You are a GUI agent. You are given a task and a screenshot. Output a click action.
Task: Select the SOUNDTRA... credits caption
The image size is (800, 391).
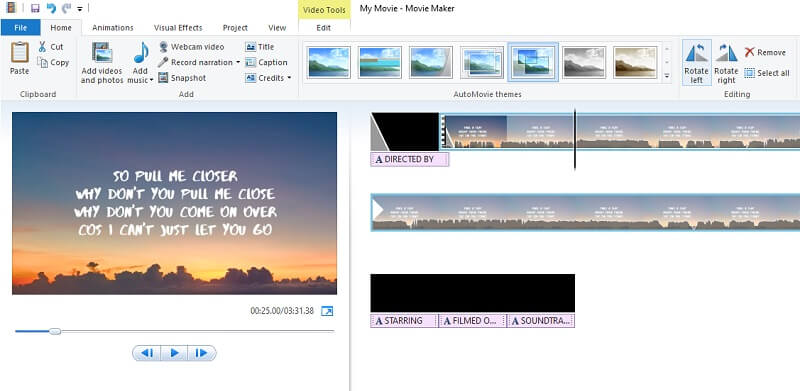tap(541, 321)
